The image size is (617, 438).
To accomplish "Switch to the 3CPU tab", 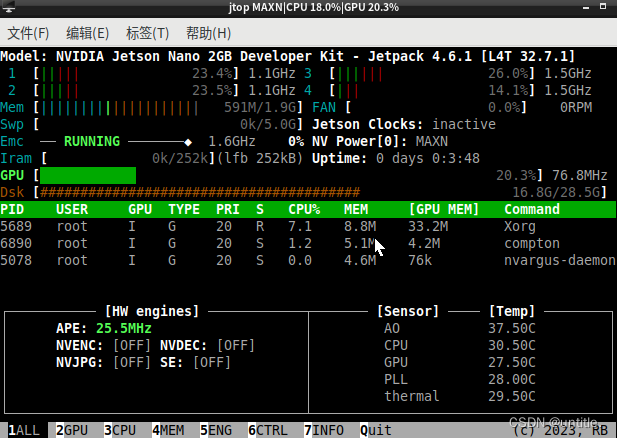I will (120, 430).
